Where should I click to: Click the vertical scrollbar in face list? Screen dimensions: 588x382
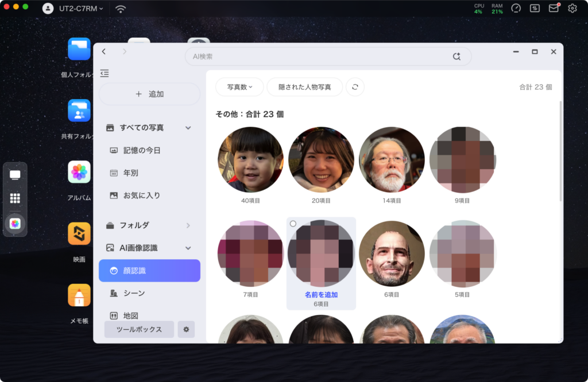pos(560,151)
